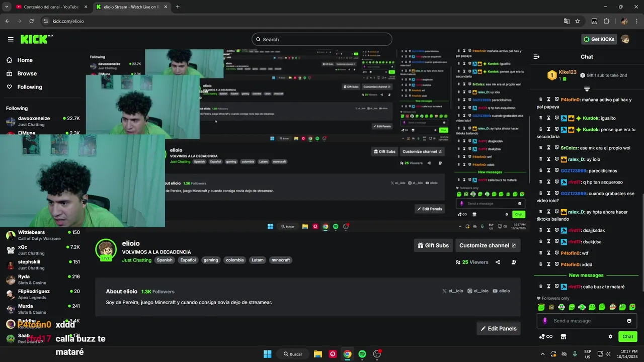
Task: Open the Kick hamburger menu
Action: click(x=11, y=39)
